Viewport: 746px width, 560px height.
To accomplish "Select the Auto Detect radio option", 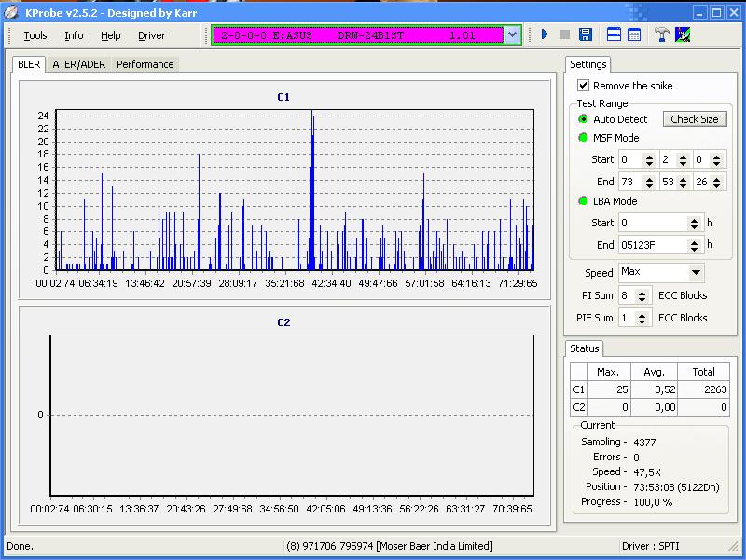I will click(x=583, y=119).
